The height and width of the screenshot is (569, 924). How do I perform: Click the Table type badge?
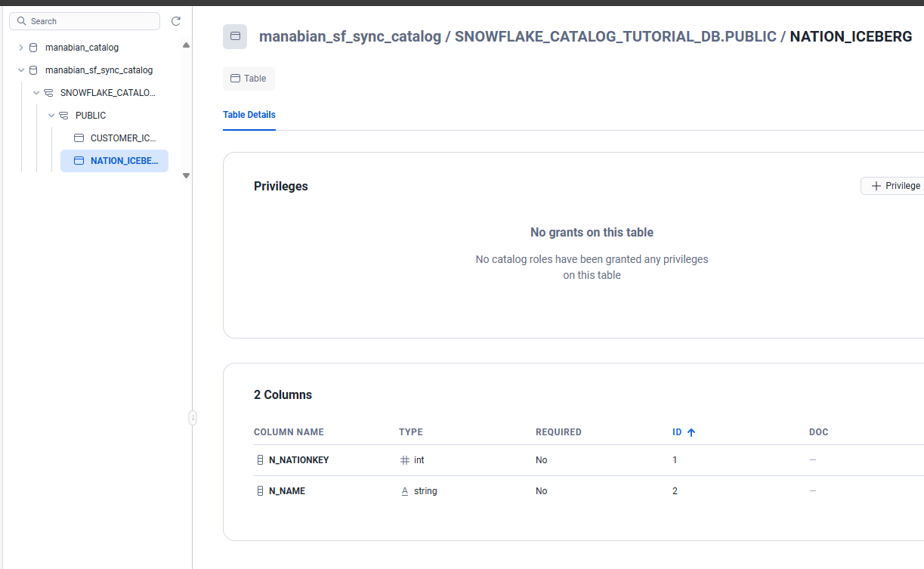tap(249, 79)
